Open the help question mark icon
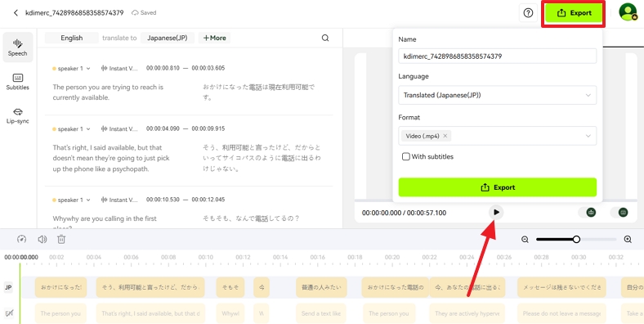 pyautogui.click(x=528, y=13)
